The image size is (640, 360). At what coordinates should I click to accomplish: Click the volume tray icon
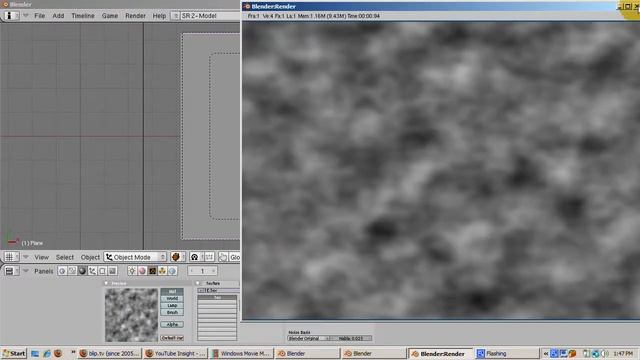click(605, 353)
